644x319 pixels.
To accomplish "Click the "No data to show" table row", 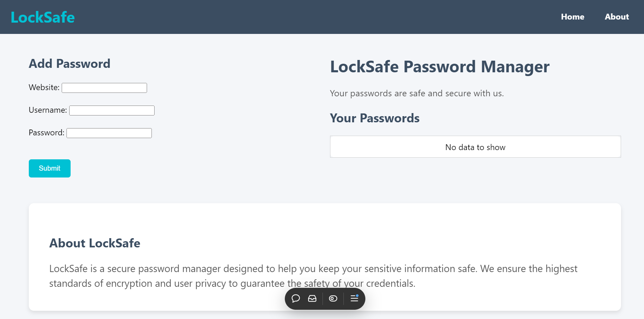I will pos(475,147).
